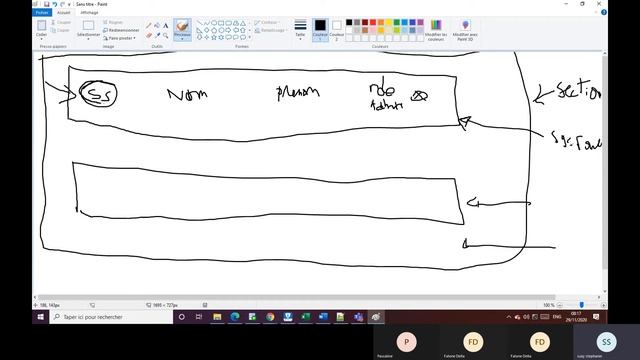This screenshot has width=640, height=360.
Task: Open the Fichier menu
Action: point(42,13)
